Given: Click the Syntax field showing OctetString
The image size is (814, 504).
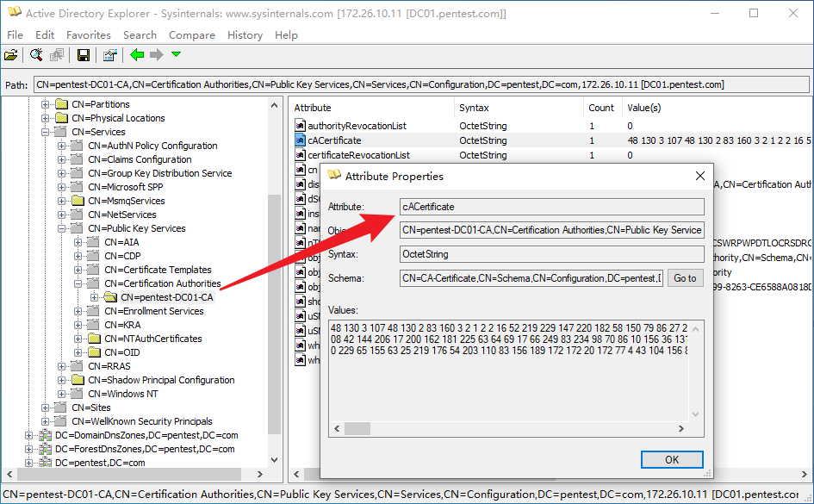Looking at the screenshot, I should [552, 254].
